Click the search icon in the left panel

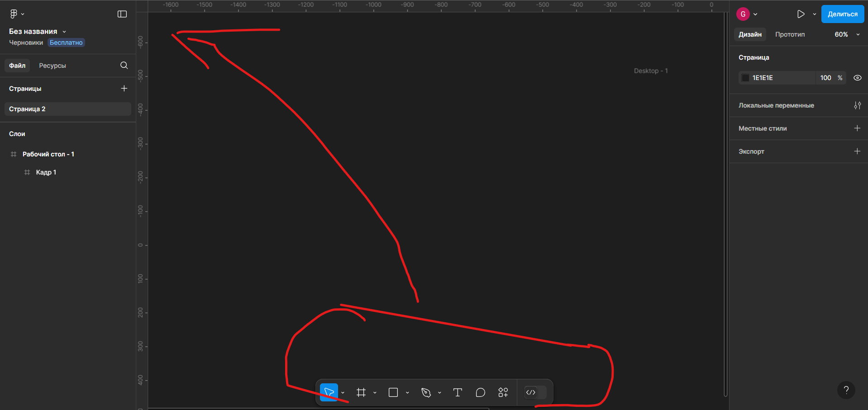tap(124, 66)
